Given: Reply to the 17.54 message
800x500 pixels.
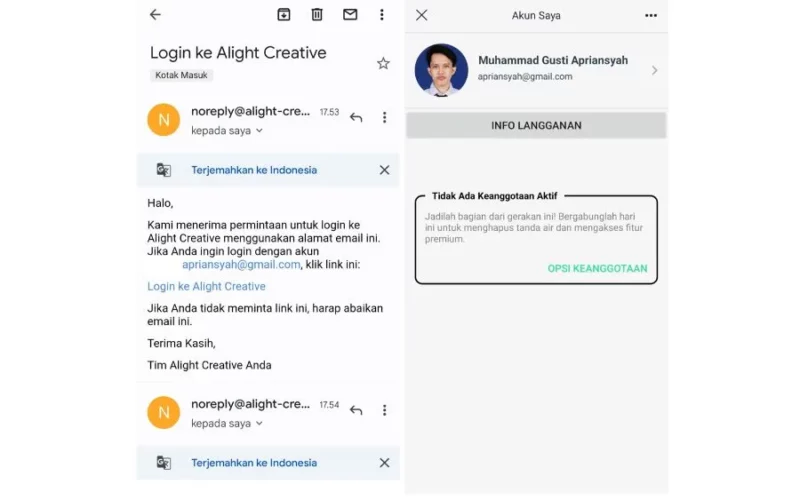Looking at the screenshot, I should tap(356, 410).
